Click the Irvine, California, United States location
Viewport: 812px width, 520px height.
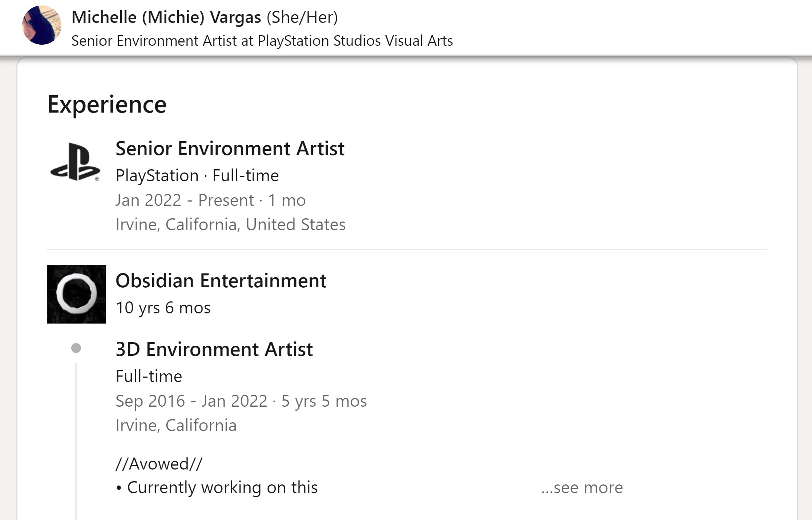231,224
